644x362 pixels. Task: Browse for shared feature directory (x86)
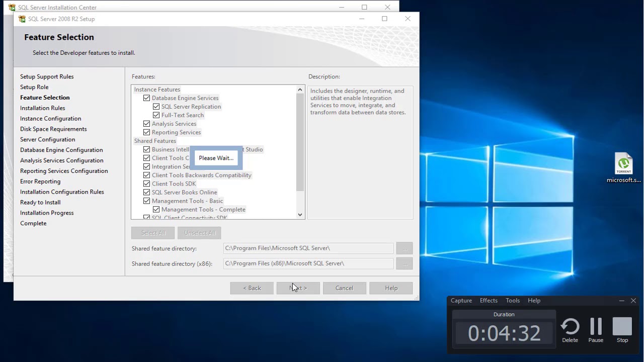click(405, 263)
